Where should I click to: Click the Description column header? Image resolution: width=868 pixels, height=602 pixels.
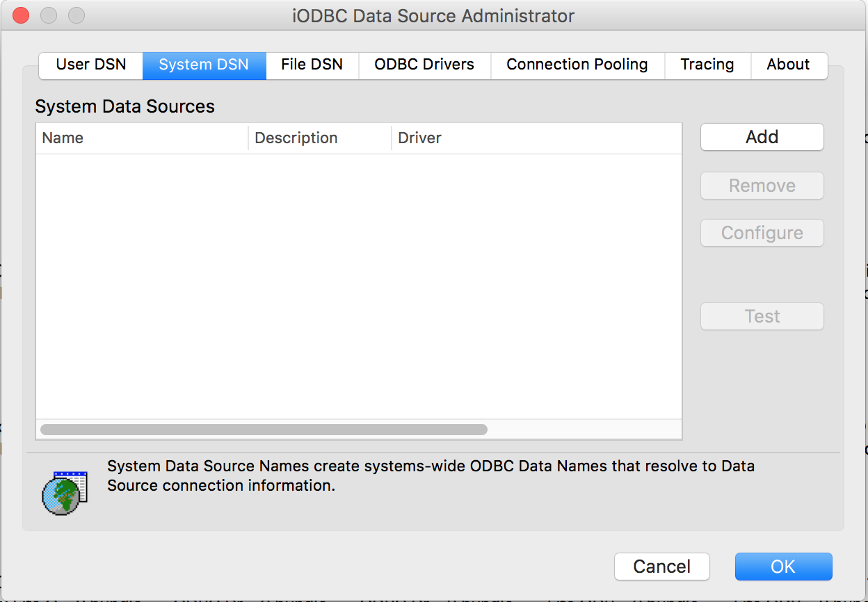320,138
